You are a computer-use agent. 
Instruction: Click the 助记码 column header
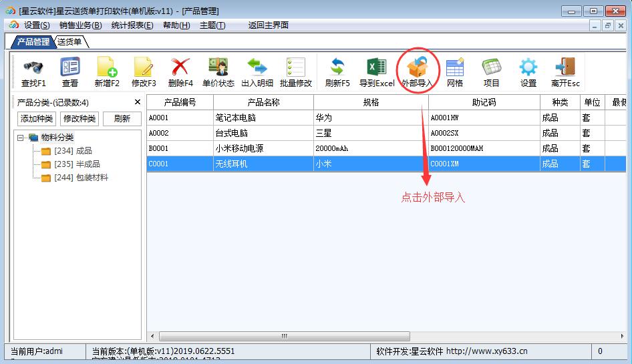[484, 102]
